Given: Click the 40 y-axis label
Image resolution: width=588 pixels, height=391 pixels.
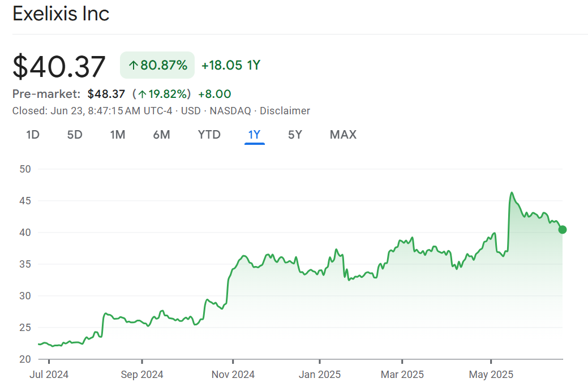Looking at the screenshot, I should point(25,233).
